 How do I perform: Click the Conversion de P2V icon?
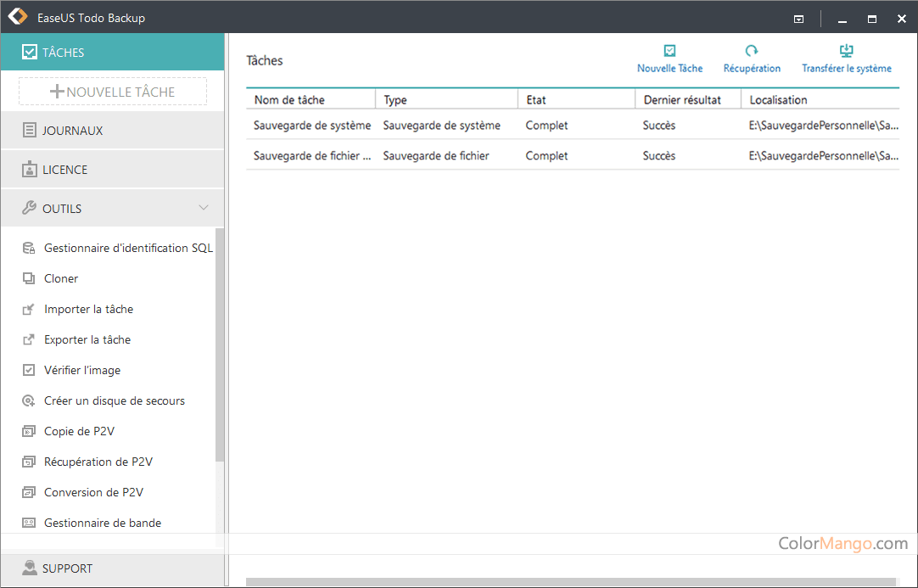tap(29, 492)
